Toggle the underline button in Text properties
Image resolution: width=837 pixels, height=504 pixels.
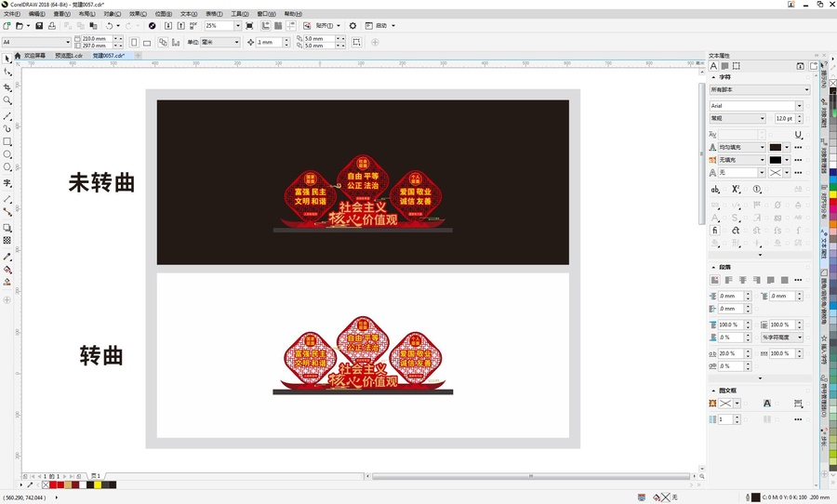click(x=798, y=135)
